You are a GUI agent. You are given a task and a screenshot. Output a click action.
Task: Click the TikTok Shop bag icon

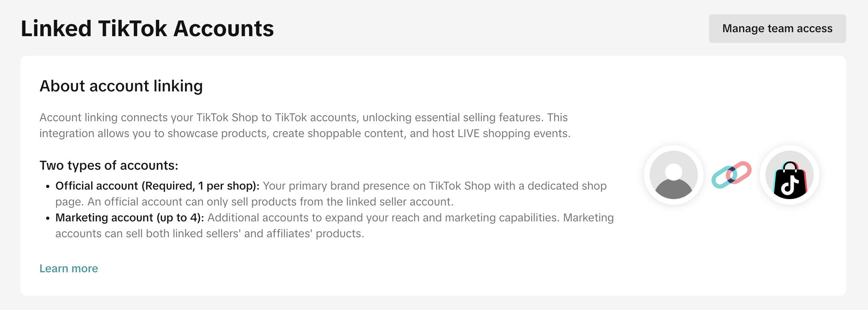789,175
